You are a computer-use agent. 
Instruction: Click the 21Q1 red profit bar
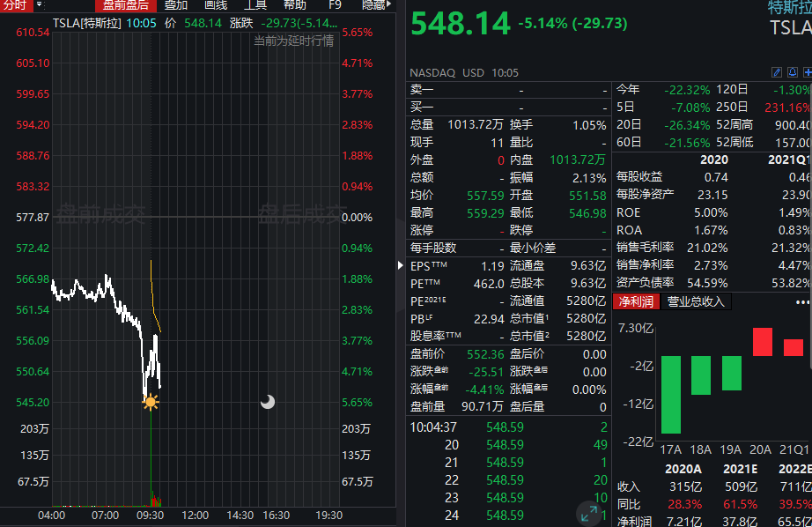(794, 348)
